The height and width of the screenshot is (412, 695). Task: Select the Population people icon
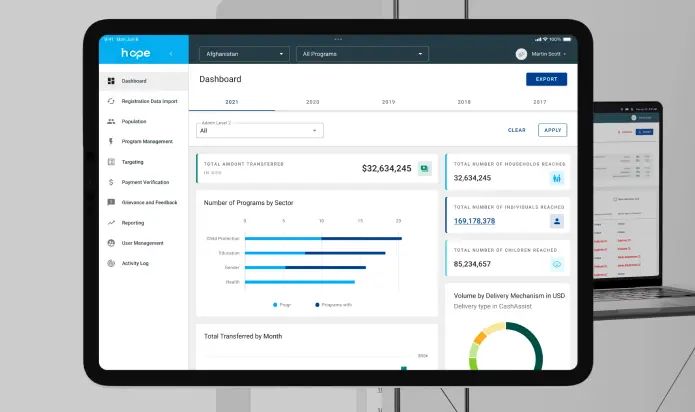click(x=110, y=121)
